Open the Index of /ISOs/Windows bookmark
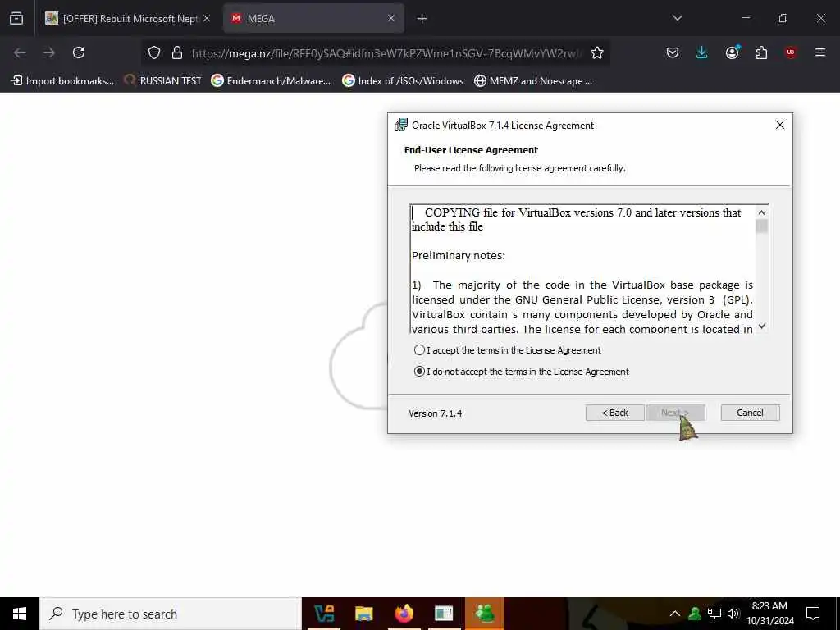Viewport: 840px width, 630px height. coord(403,81)
